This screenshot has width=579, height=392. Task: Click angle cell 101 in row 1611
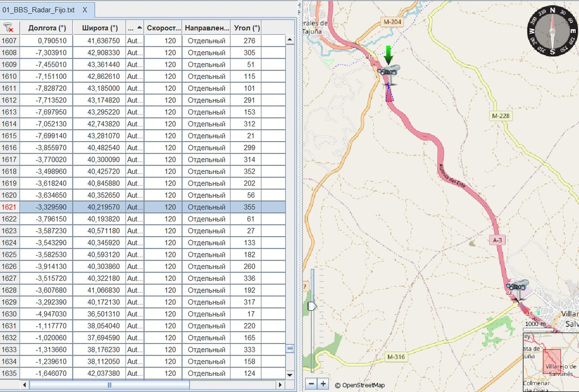point(246,88)
